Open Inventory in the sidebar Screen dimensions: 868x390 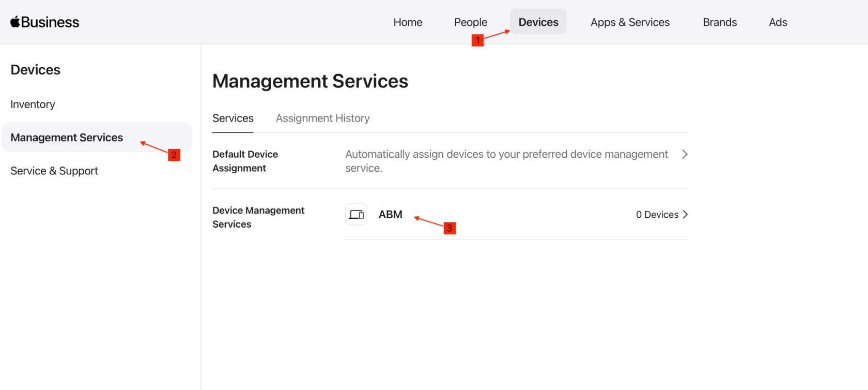click(33, 104)
